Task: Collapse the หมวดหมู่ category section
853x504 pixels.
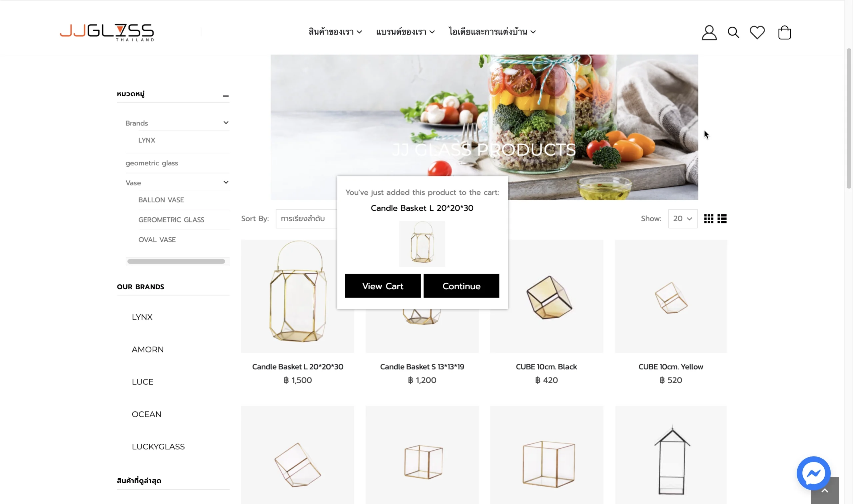Action: pos(226,96)
